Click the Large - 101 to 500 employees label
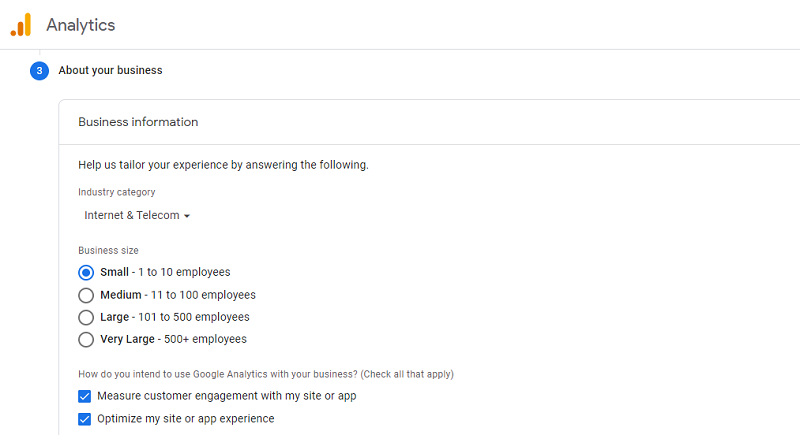800x435 pixels. point(175,317)
